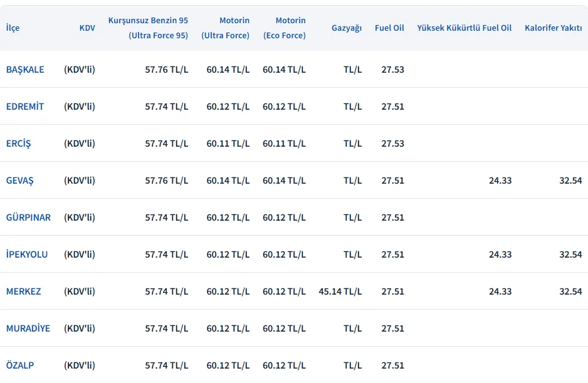Click the Kurşunsuz Benzin 95 column header
588x383 pixels.
[148, 28]
